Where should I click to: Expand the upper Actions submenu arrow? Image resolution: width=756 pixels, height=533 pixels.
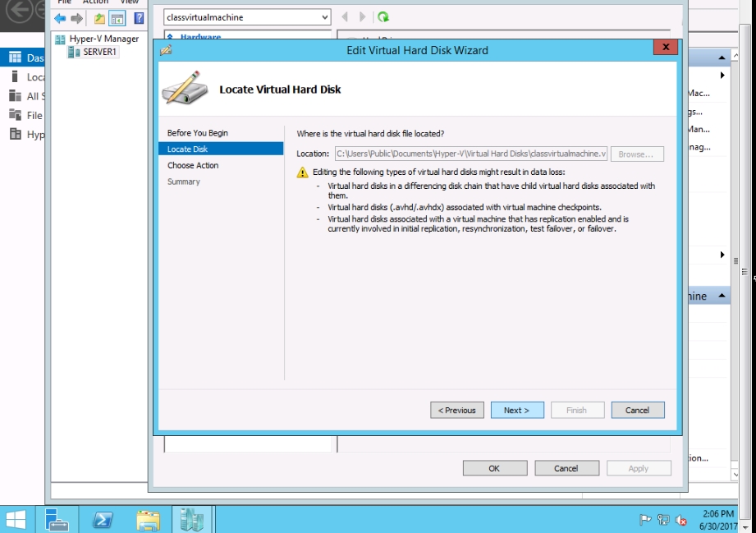pyautogui.click(x=722, y=76)
